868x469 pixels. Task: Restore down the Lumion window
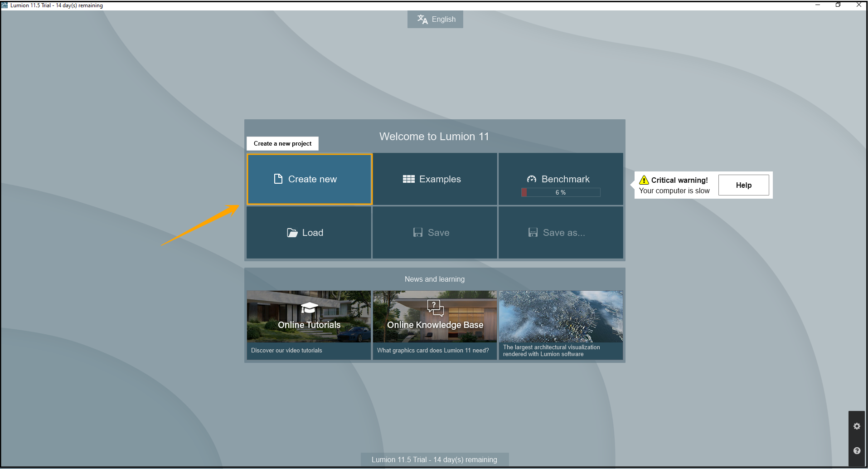[838, 5]
